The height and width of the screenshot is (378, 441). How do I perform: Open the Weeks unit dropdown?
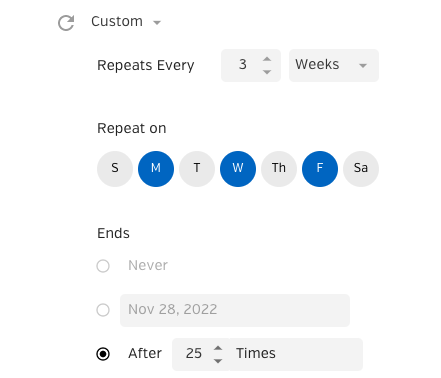click(334, 65)
